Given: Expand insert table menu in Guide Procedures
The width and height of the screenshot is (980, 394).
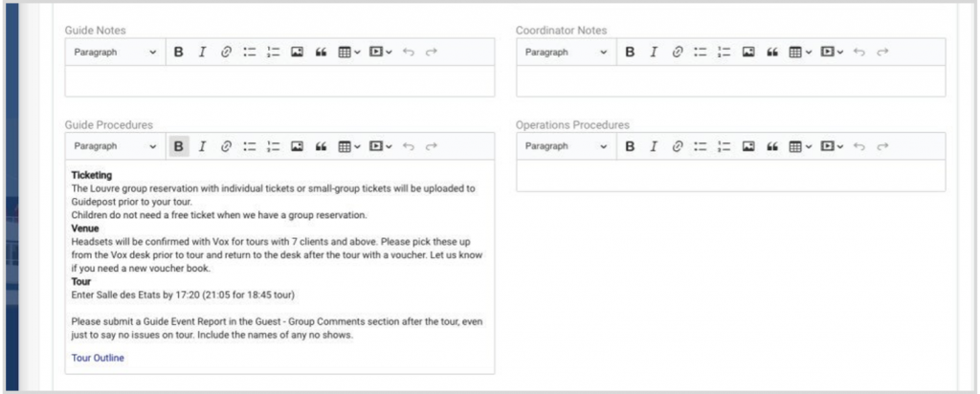Looking at the screenshot, I should 349,146.
